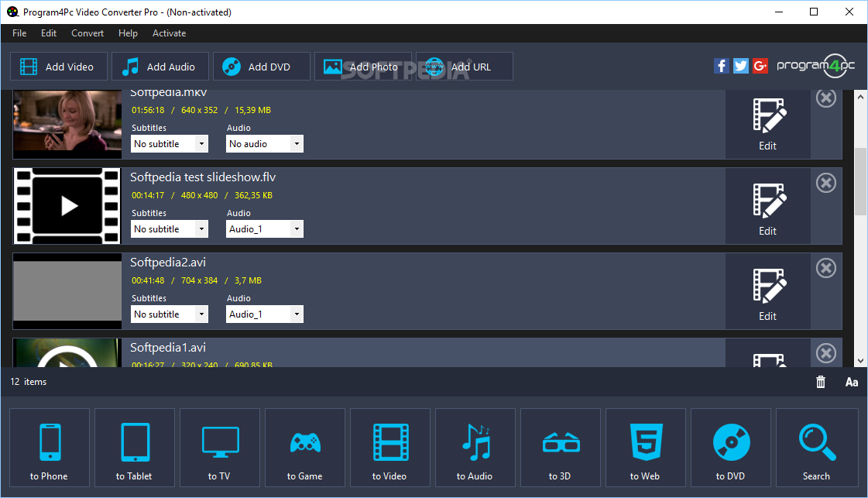
Task: Click the Softpedia test slideshow.flv thumbnail
Action: (68, 206)
